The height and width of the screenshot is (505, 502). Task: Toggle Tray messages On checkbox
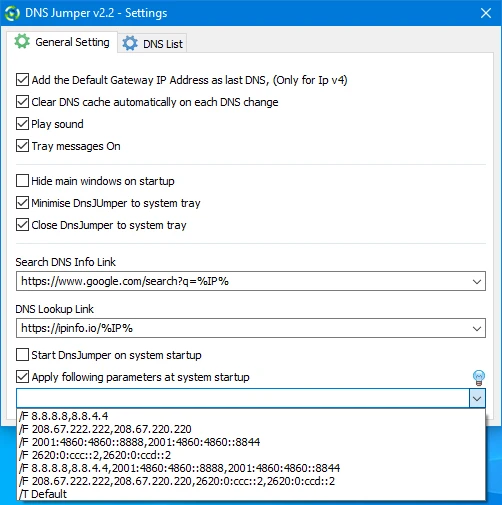pos(22,146)
